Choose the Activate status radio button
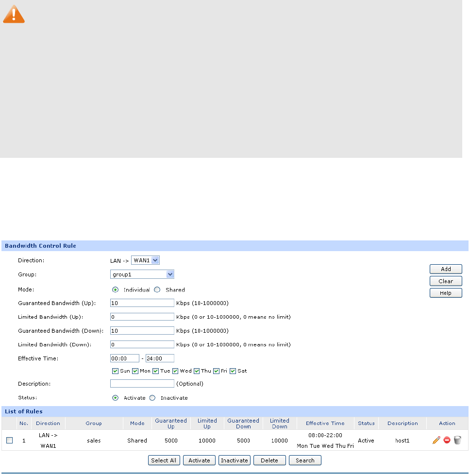 point(115,398)
